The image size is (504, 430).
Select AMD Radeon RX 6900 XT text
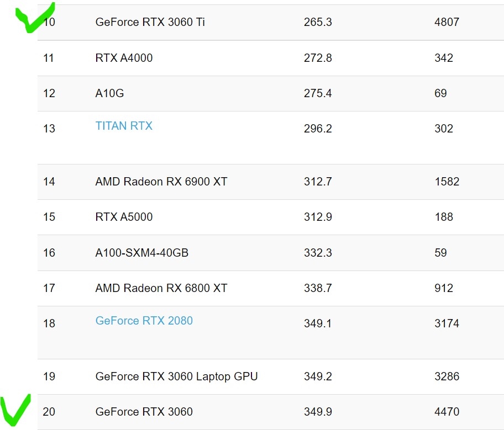(x=161, y=182)
